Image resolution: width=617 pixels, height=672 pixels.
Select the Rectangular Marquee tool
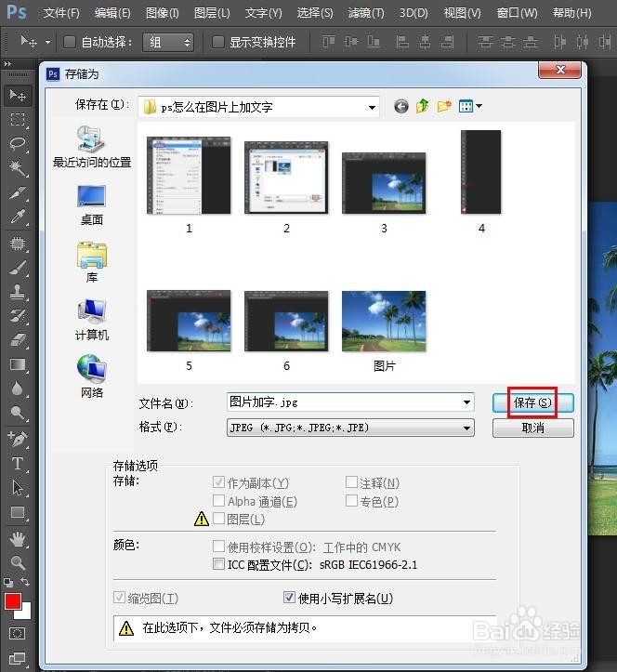point(18,119)
